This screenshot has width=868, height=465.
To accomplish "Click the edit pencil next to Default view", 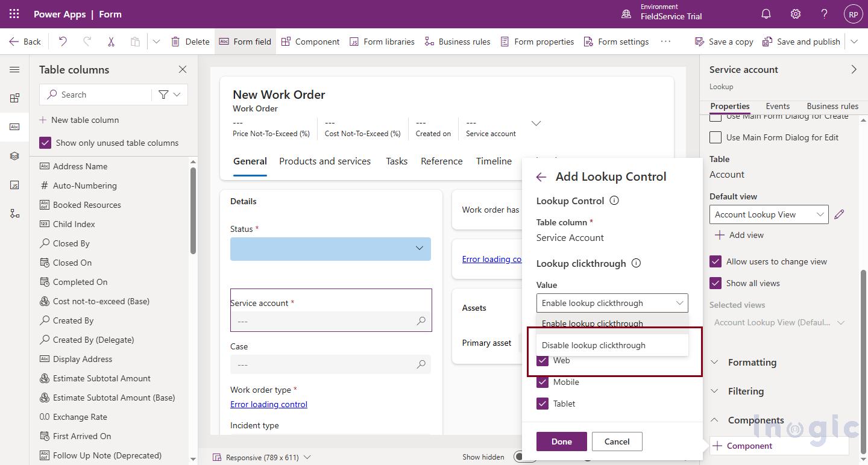I will point(839,214).
